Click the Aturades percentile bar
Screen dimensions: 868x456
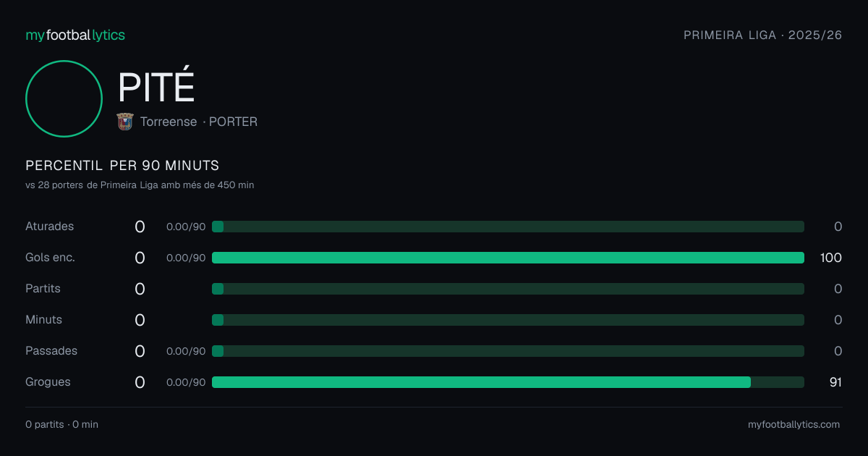click(508, 227)
